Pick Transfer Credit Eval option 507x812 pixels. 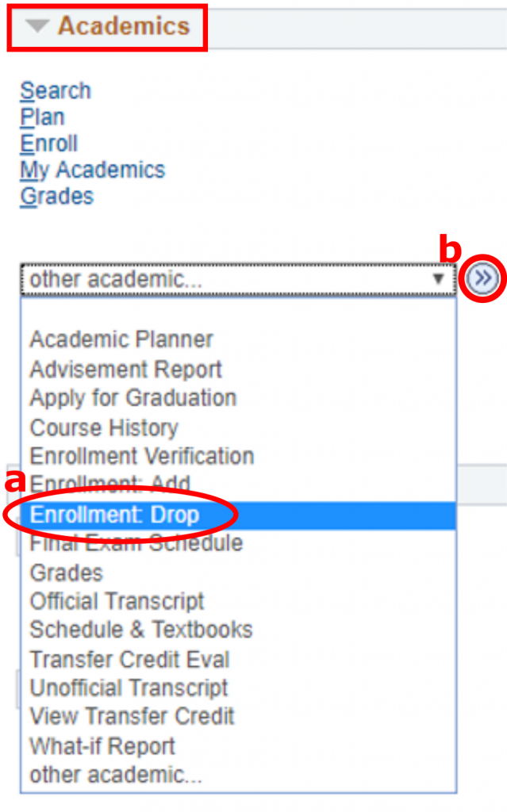point(129,659)
